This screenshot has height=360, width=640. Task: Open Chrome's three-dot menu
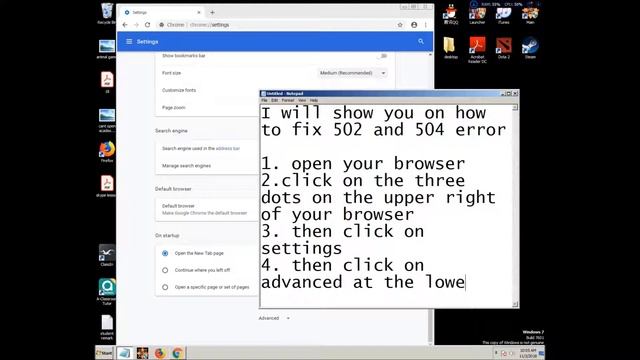tap(425, 25)
